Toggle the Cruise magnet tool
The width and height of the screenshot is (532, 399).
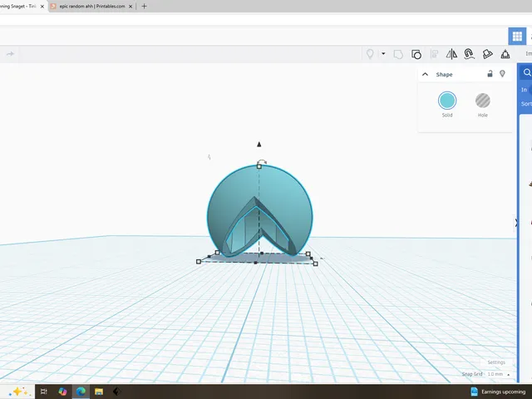tap(469, 54)
